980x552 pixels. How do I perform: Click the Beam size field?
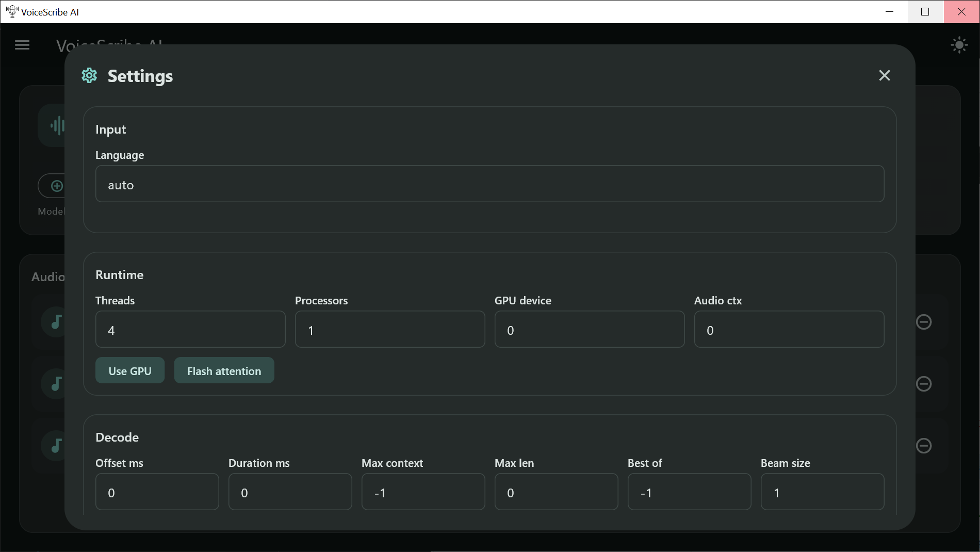(822, 492)
